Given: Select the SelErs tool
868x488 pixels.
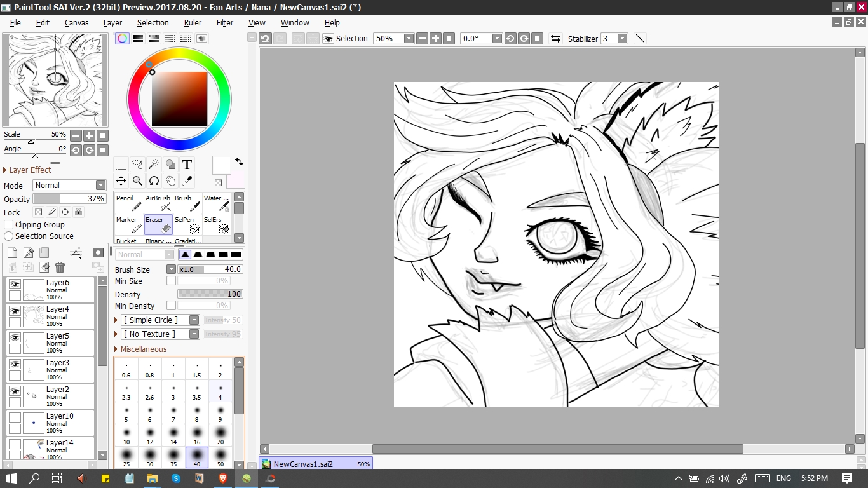Looking at the screenshot, I should pos(217,224).
